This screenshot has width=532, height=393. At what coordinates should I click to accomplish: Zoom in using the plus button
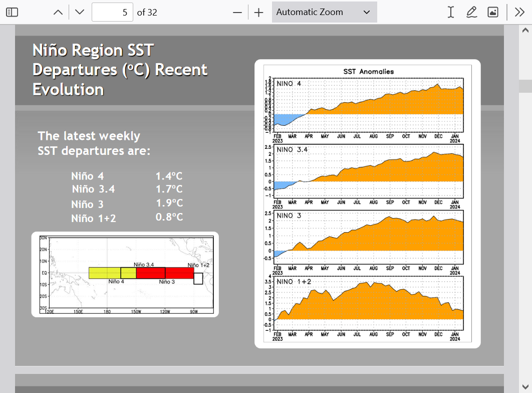coord(258,12)
